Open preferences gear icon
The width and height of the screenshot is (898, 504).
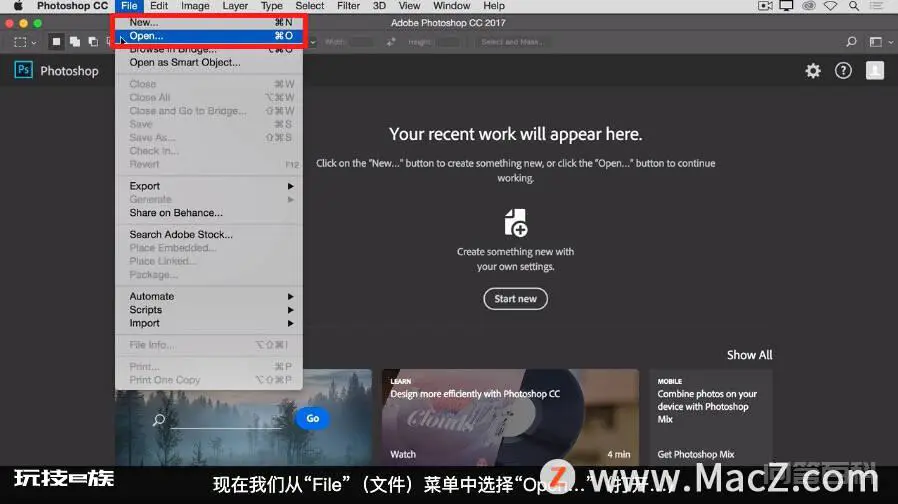point(813,70)
